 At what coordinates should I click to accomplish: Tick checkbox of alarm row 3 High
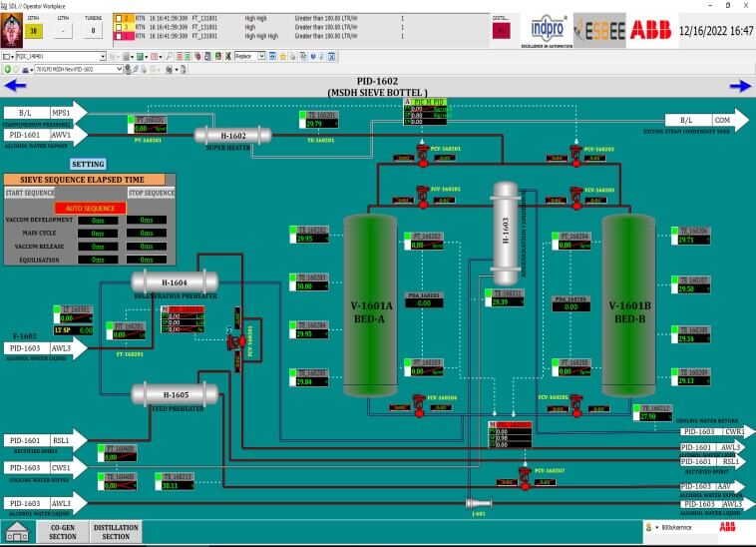119,27
